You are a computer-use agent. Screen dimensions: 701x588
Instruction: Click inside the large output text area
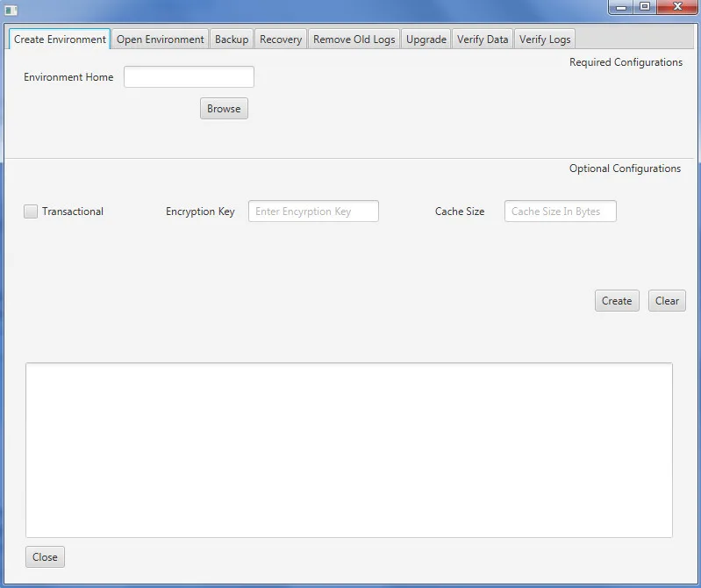[349, 450]
